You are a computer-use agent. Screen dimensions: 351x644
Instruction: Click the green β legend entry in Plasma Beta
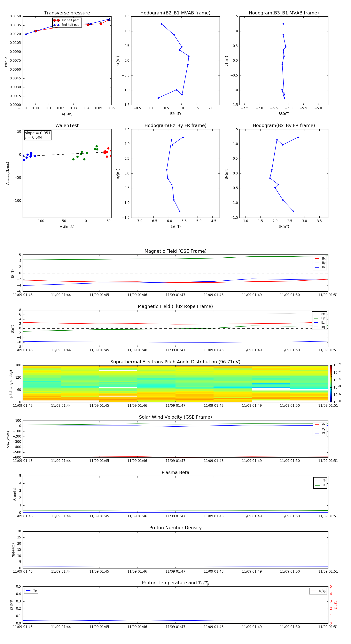(320, 485)
